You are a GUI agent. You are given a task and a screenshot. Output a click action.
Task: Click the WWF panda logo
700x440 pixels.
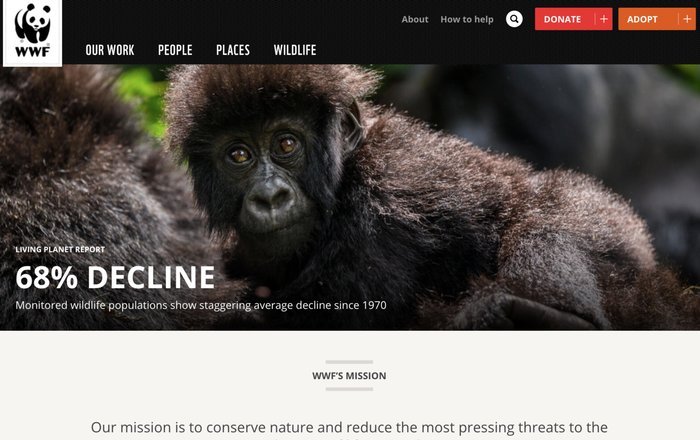(x=32, y=33)
